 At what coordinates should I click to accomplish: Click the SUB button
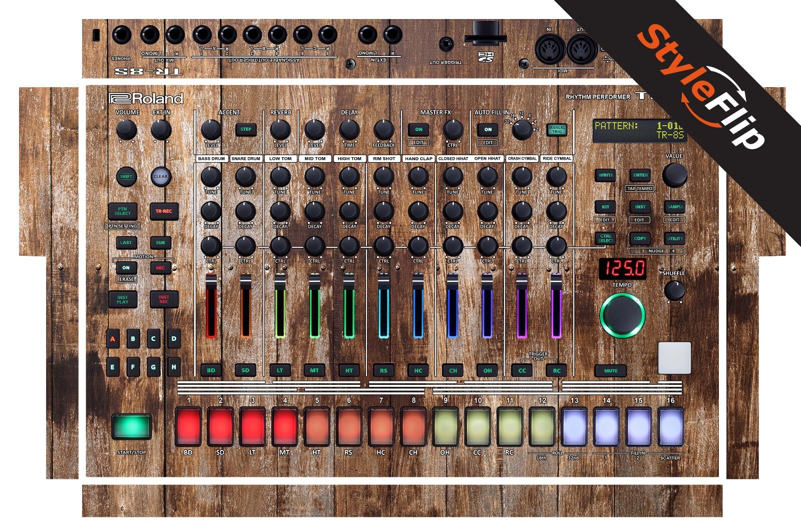tap(160, 243)
